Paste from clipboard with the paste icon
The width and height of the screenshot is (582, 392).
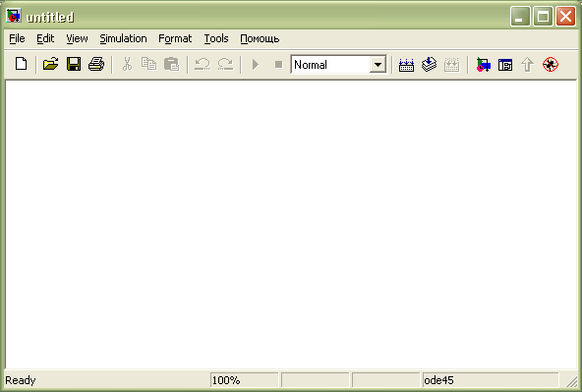171,64
